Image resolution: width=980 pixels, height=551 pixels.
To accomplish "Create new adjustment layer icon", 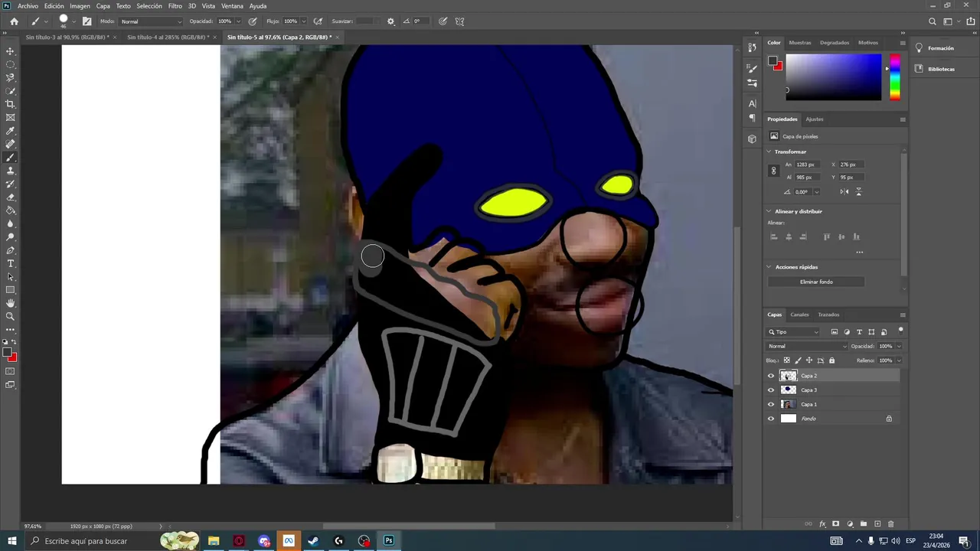I will pos(850,524).
